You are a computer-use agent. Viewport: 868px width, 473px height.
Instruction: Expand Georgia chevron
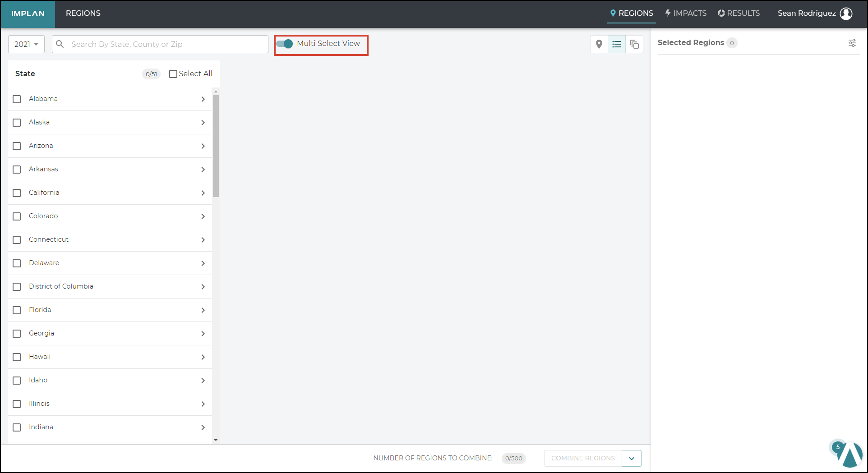coord(203,334)
